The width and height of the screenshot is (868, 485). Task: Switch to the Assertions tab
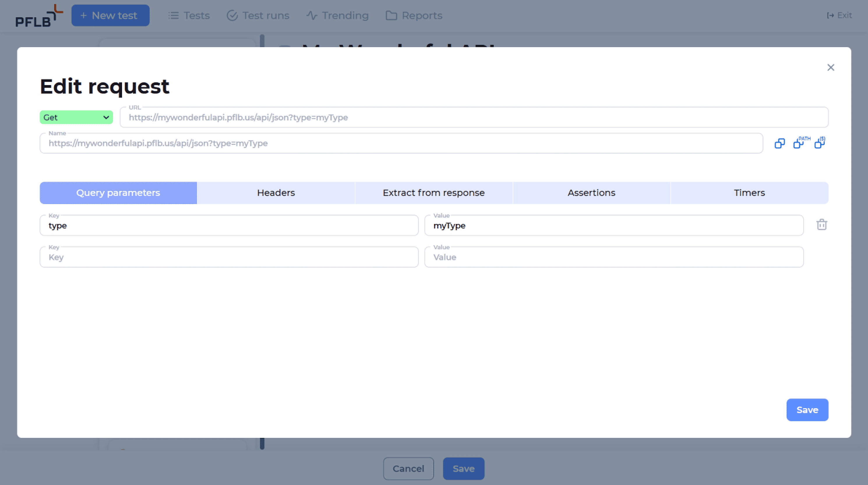(x=591, y=193)
